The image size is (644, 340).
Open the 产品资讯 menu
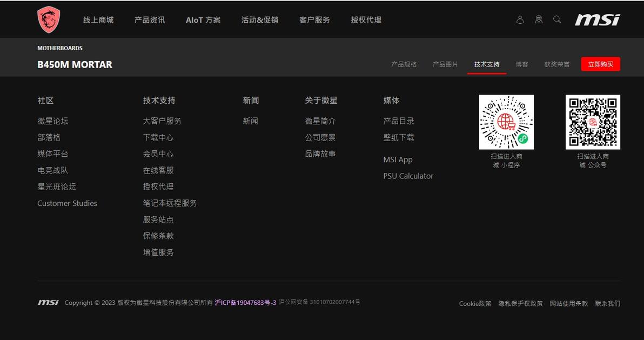(150, 20)
